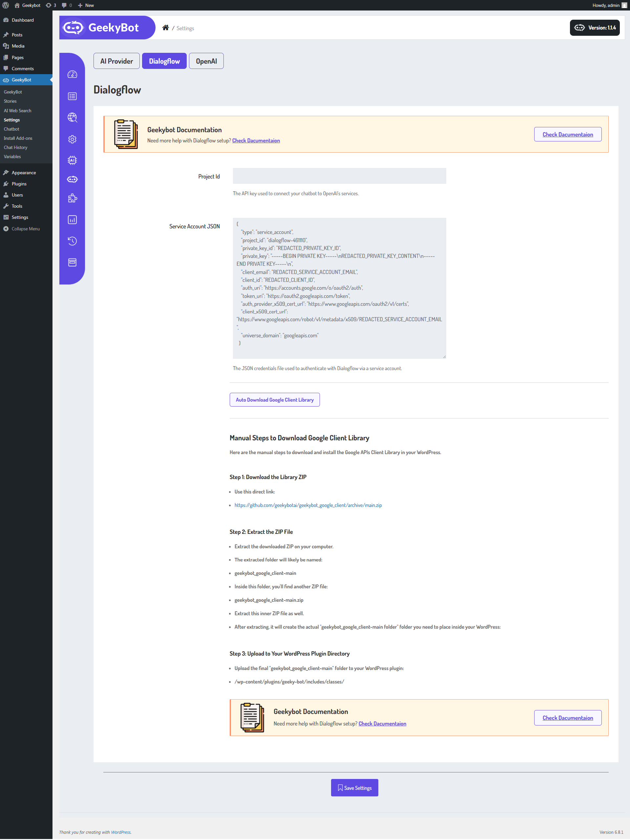
Task: Open Tools in WordPress menu
Action: [x=26, y=206]
